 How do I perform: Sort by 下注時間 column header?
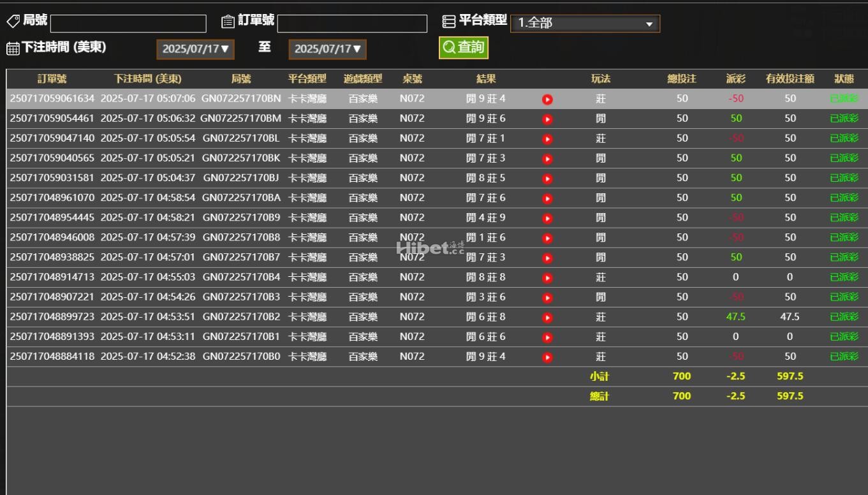[x=147, y=79]
